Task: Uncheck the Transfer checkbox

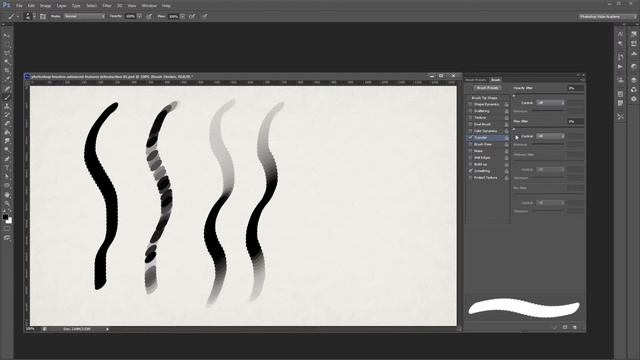Action: tap(470, 138)
